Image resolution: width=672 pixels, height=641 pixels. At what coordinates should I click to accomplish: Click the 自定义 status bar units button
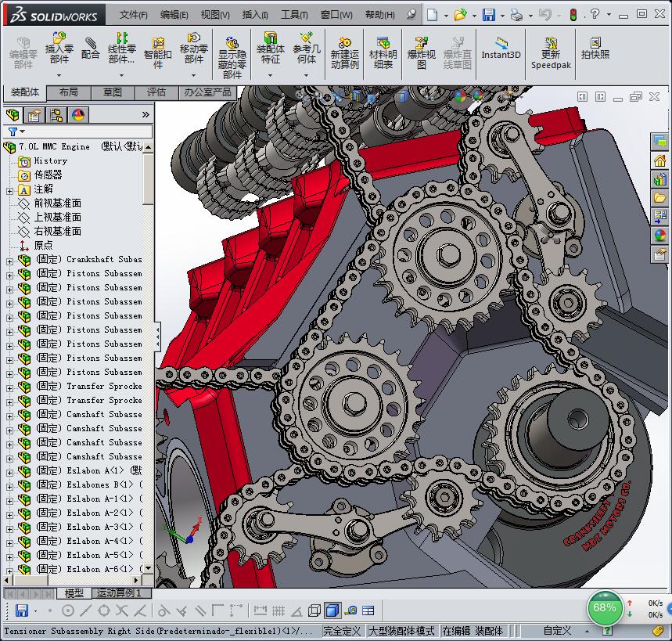[x=557, y=631]
